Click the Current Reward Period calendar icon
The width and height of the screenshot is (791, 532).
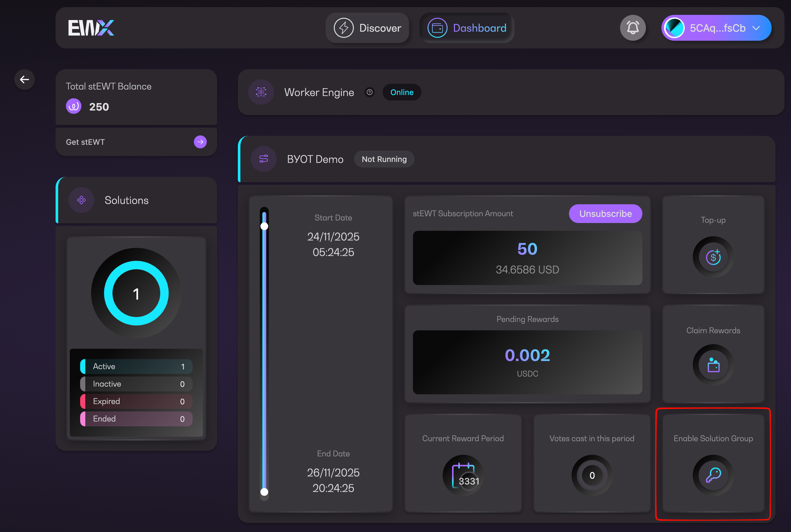click(463, 475)
